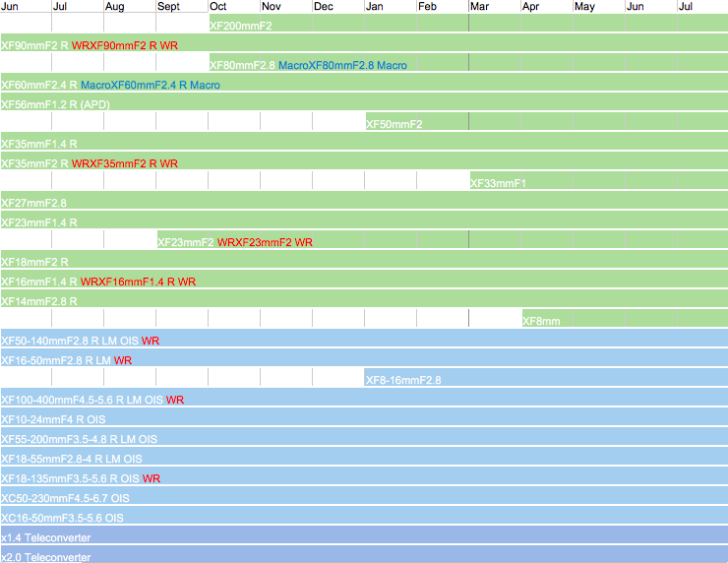Select the Sept month header
Image resolution: width=728 pixels, height=563 pixels.
[x=168, y=7]
